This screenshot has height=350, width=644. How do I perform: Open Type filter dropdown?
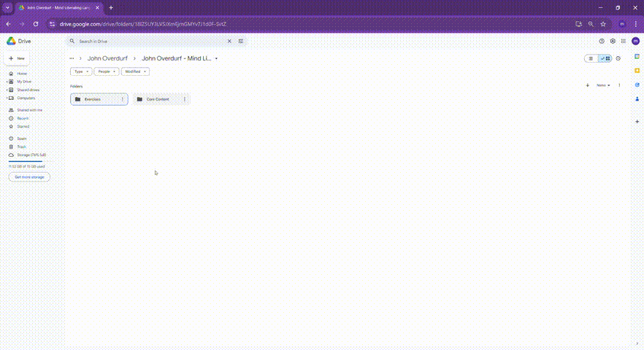pos(81,71)
